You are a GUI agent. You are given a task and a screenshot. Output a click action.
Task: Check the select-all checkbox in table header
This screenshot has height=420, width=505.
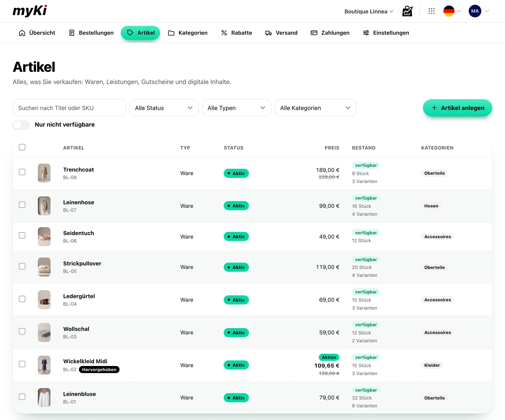(x=22, y=147)
